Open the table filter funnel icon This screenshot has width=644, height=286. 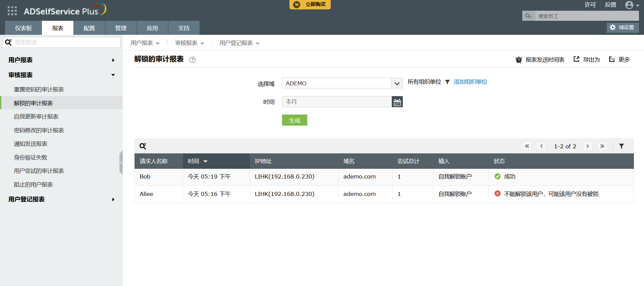tap(621, 146)
